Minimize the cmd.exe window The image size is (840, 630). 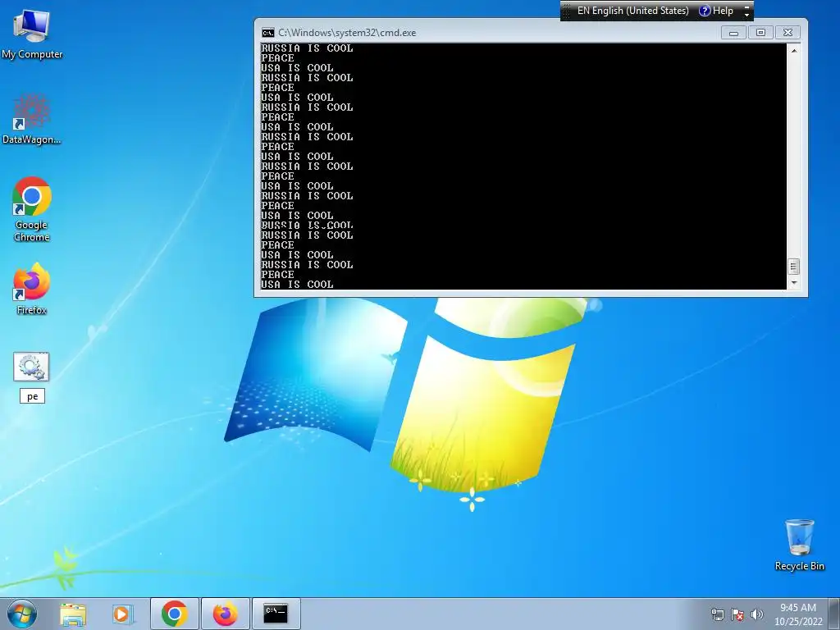click(x=733, y=33)
